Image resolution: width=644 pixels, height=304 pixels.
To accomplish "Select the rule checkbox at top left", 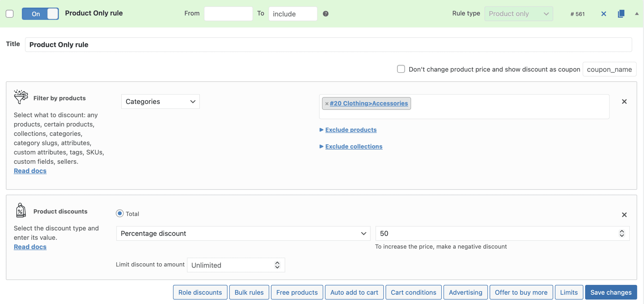I will pos(10,14).
